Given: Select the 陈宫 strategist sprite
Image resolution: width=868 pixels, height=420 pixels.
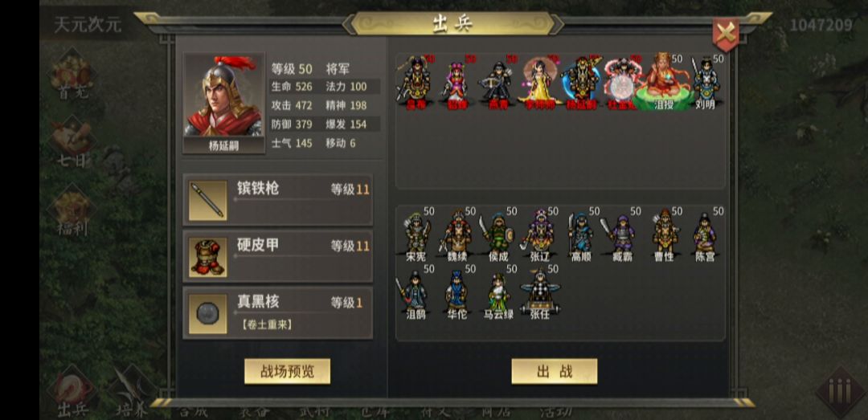Looking at the screenshot, I should pyautogui.click(x=705, y=234).
